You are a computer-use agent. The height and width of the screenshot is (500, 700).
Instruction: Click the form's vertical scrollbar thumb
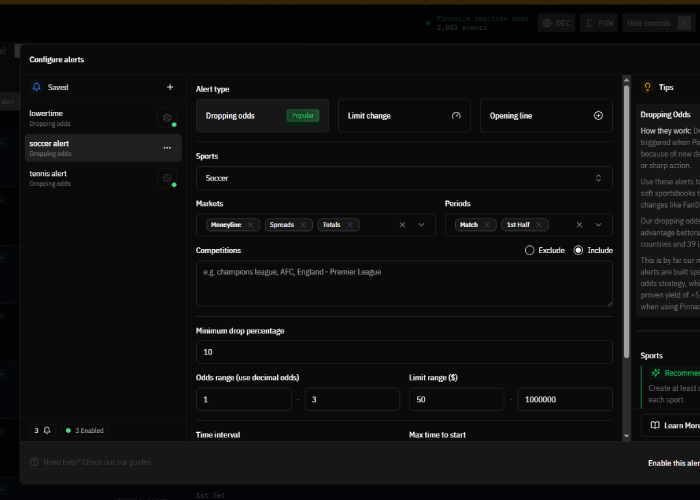point(626,223)
